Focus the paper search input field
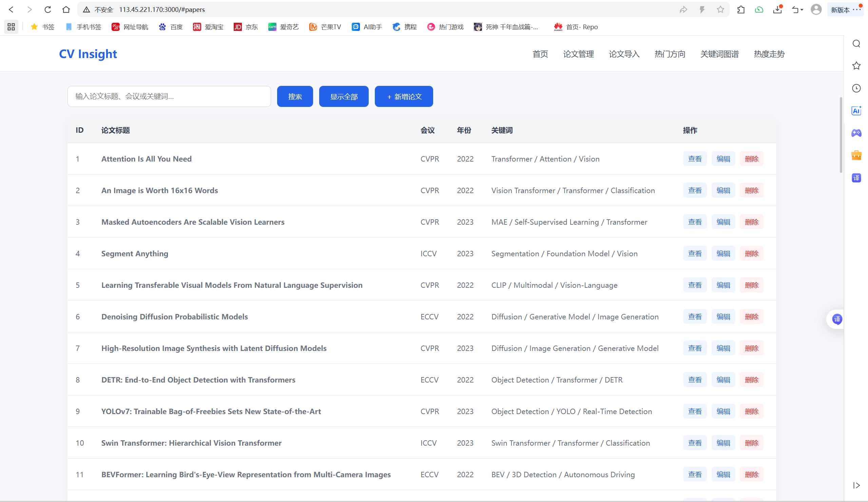868x502 pixels. (169, 96)
